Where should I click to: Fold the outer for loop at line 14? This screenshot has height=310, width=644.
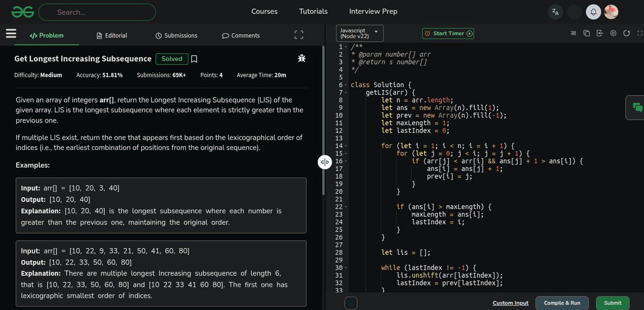(346, 146)
